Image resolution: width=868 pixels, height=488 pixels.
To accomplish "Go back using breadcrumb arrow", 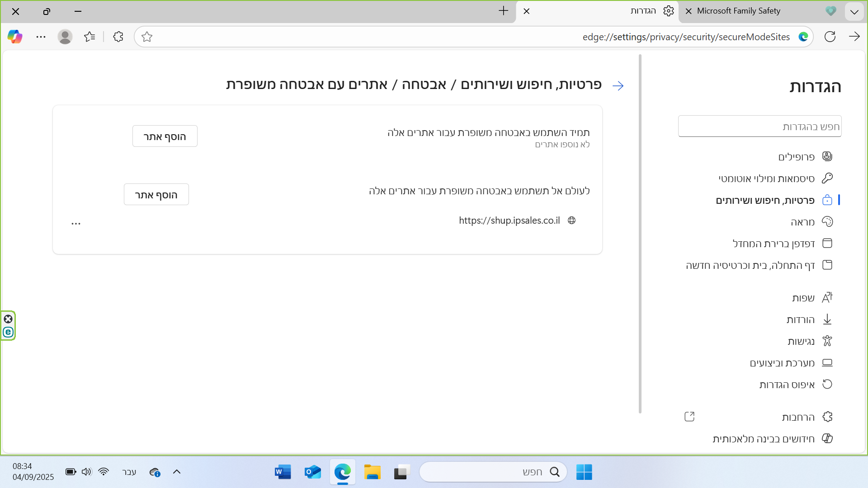I will click(618, 85).
